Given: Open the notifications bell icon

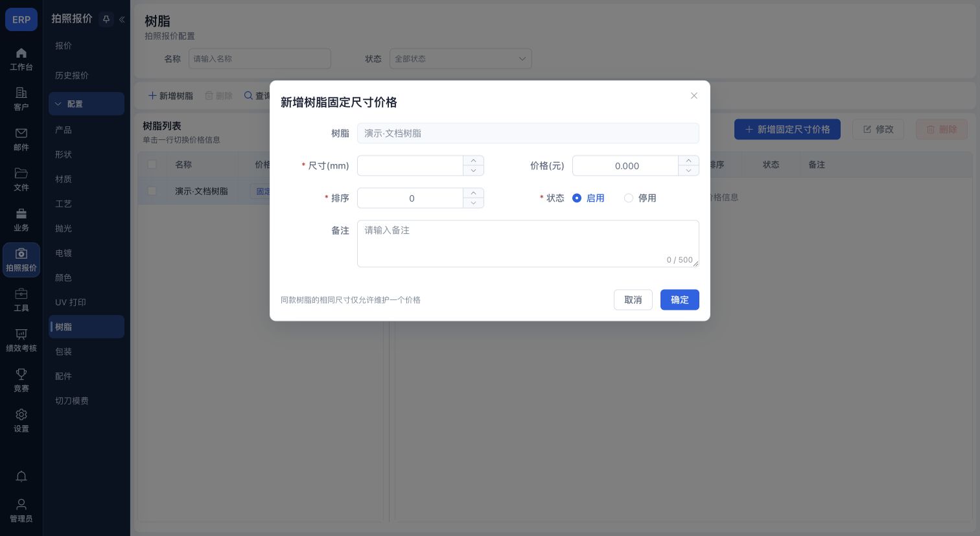Looking at the screenshot, I should point(21,477).
